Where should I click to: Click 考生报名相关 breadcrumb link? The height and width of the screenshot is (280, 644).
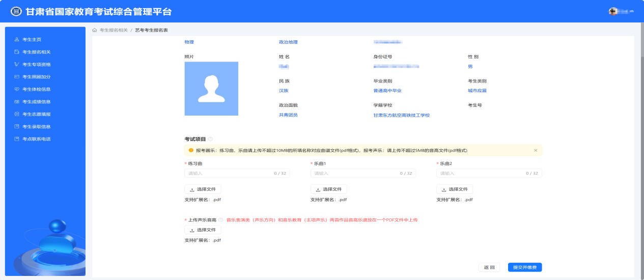pos(114,31)
